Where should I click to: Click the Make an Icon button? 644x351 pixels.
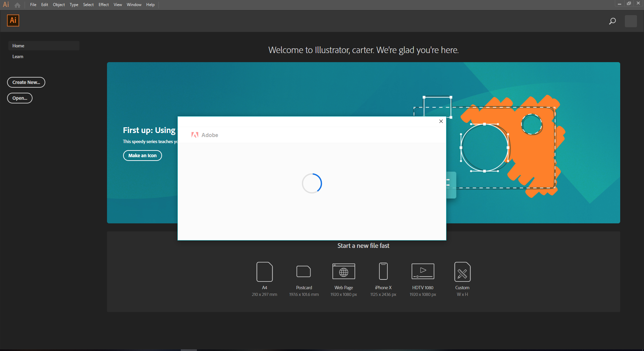coord(143,156)
